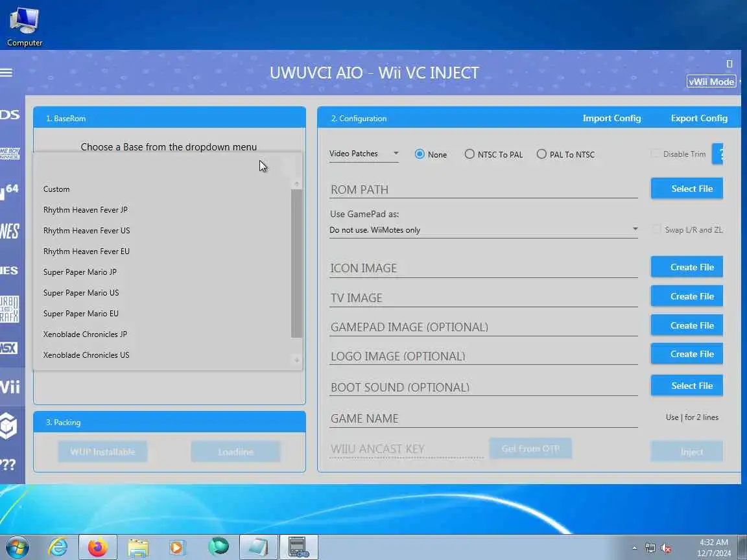Viewport: 747px width, 560px height.
Task: Select the SNES console icon
Action: coord(10,270)
